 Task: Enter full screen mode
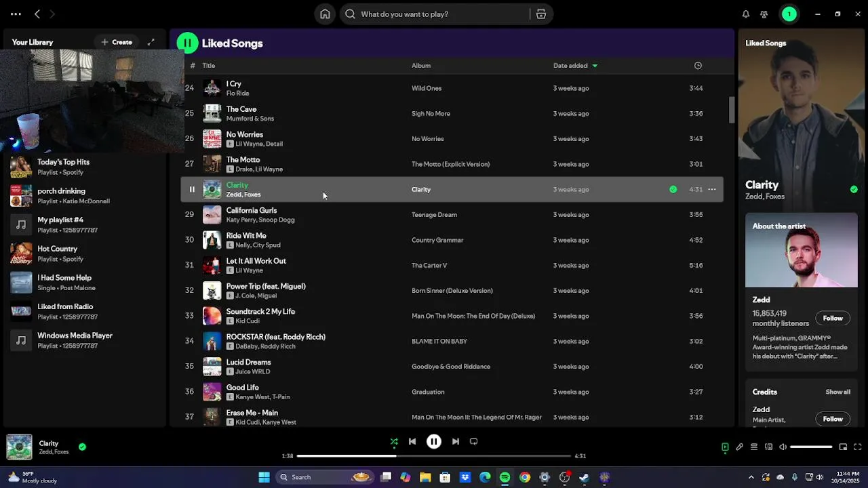coord(858,447)
